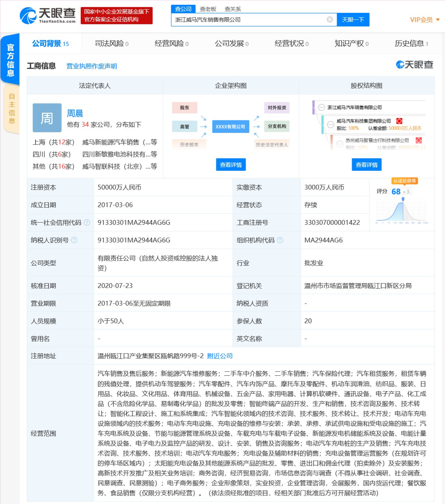Click the 对外投资 box in structure diagram
Image resolution: width=445 pixels, height=504 pixels.
pyautogui.click(x=277, y=108)
